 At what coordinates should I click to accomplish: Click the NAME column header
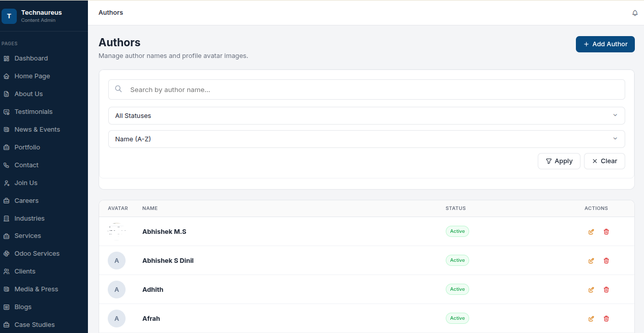(150, 208)
